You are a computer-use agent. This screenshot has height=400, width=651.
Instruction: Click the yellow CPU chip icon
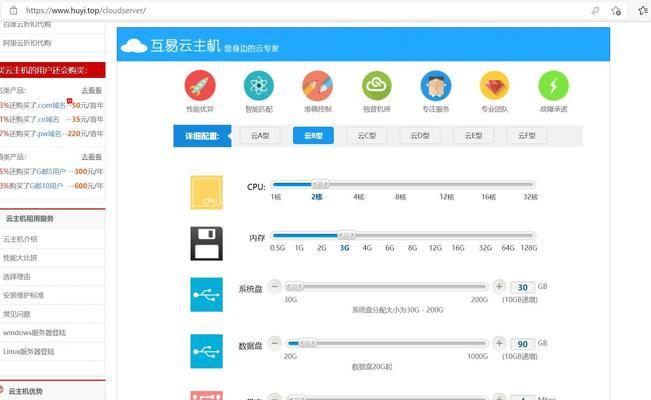click(206, 192)
